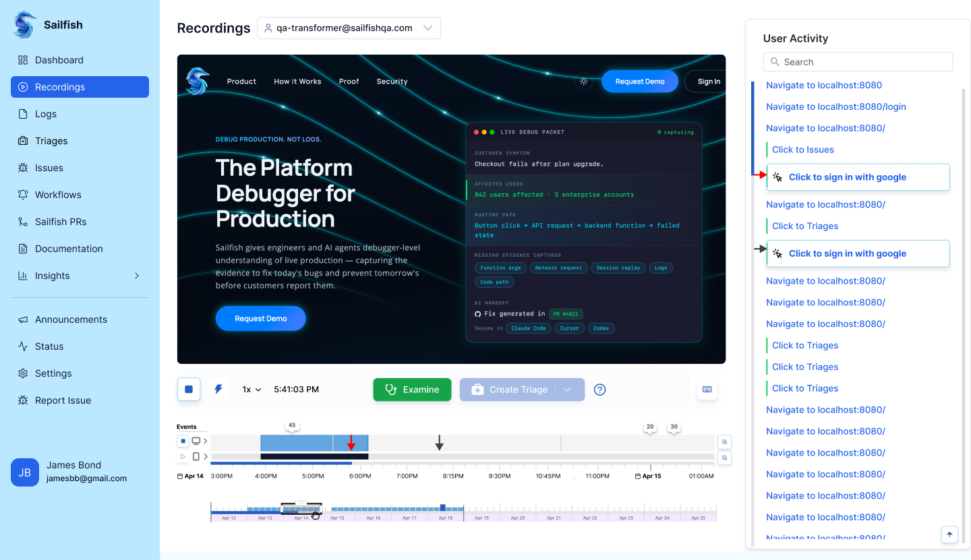The height and width of the screenshot is (560, 971).
Task: Open Report Issue in the sidebar
Action: 80,400
